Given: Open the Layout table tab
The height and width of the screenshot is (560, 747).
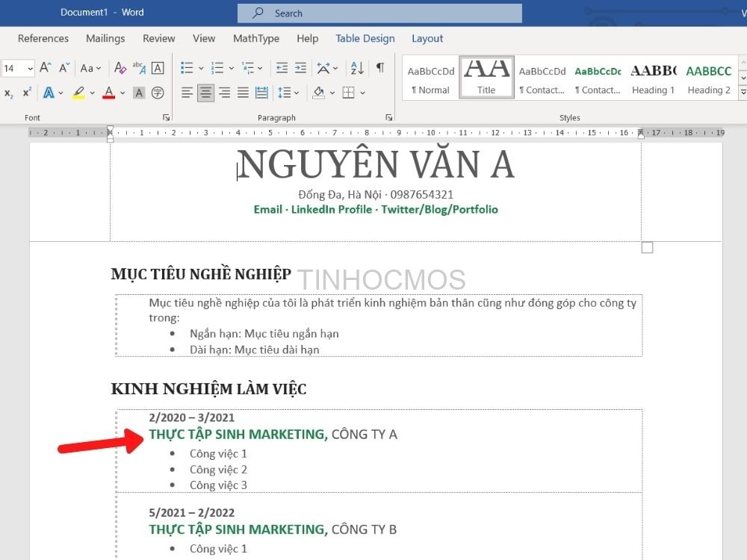Looking at the screenshot, I should (x=427, y=39).
